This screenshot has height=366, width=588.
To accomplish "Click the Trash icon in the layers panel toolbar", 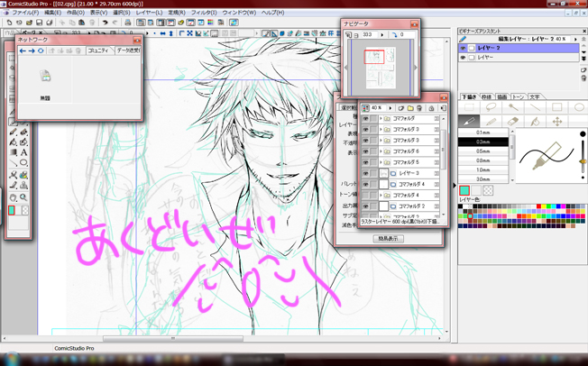I will 419,108.
